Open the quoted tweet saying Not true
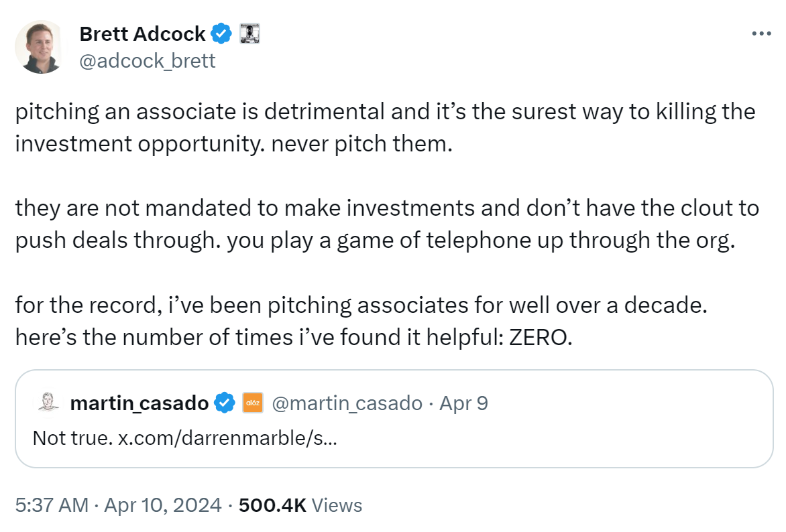The height and width of the screenshot is (532, 786). pos(394,419)
